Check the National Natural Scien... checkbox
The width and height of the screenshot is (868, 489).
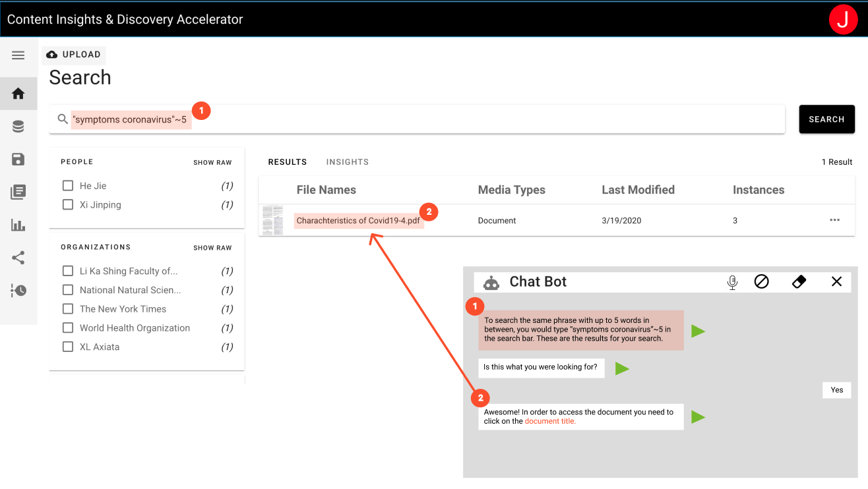coord(67,290)
